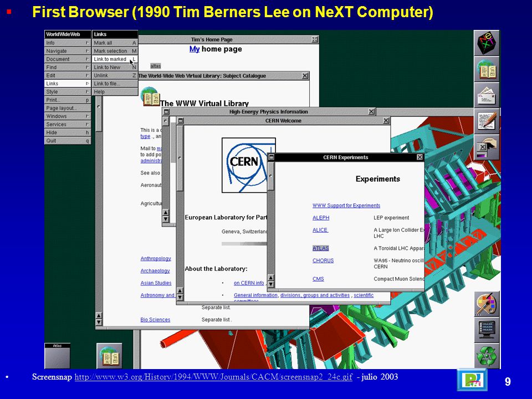Follow the highlighted ATLAS link
The width and height of the screenshot is (532, 399).
[321, 248]
